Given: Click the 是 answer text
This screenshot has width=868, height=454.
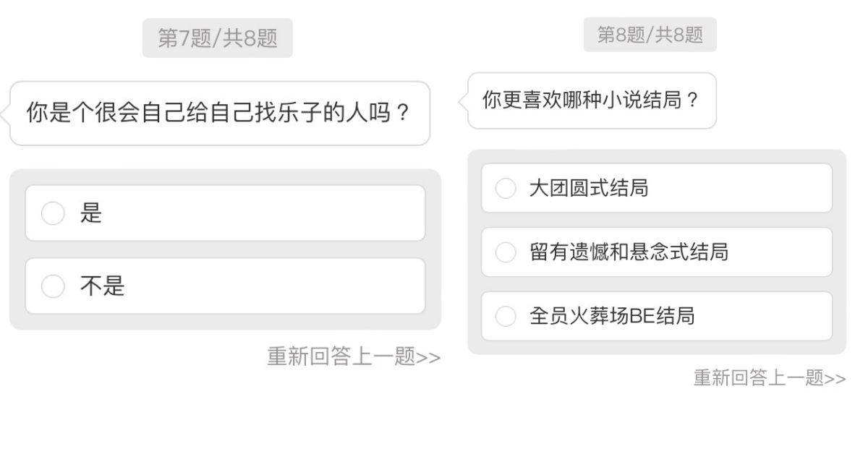Looking at the screenshot, I should tap(91, 213).
